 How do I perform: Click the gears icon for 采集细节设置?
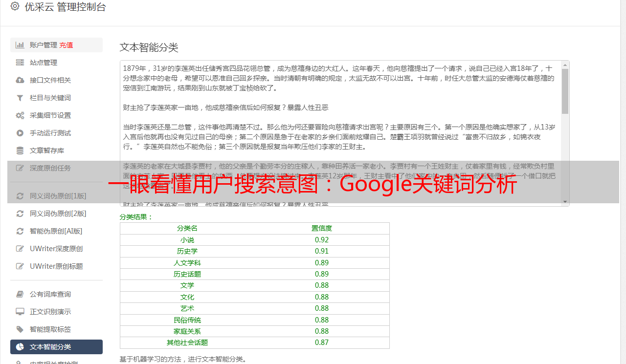(x=20, y=115)
